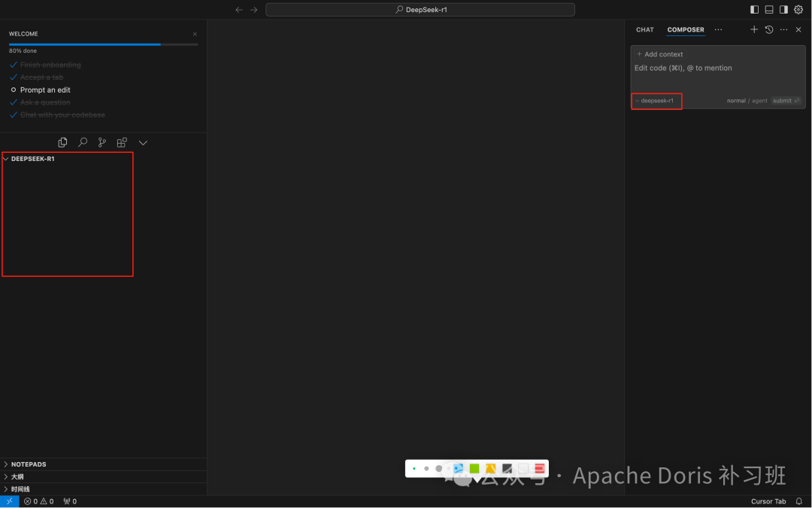
Task: Click the DeepSeek-r1 command center search
Action: [x=420, y=10]
